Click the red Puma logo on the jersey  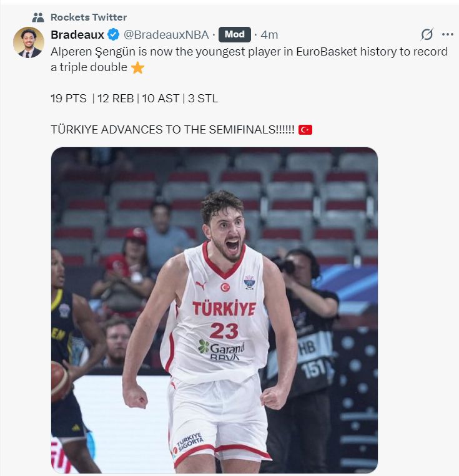(x=200, y=285)
